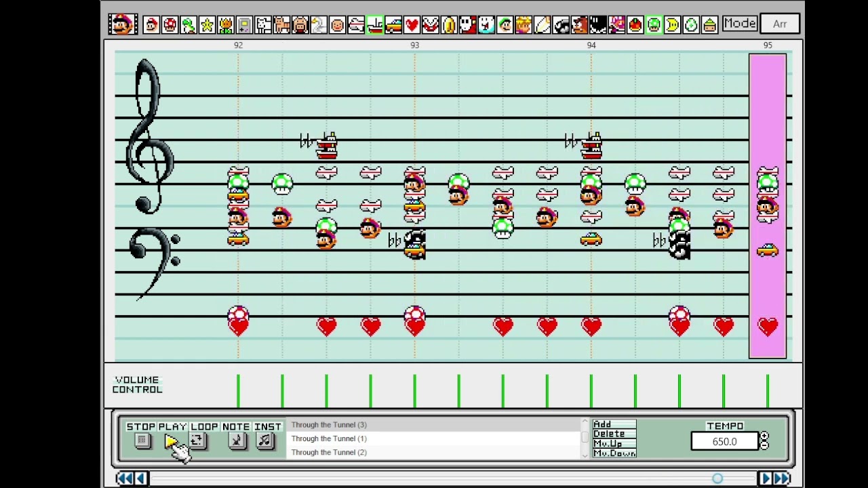Increase tempo with the upper stepper
Viewport: 868px width, 488px height.
coord(764,437)
